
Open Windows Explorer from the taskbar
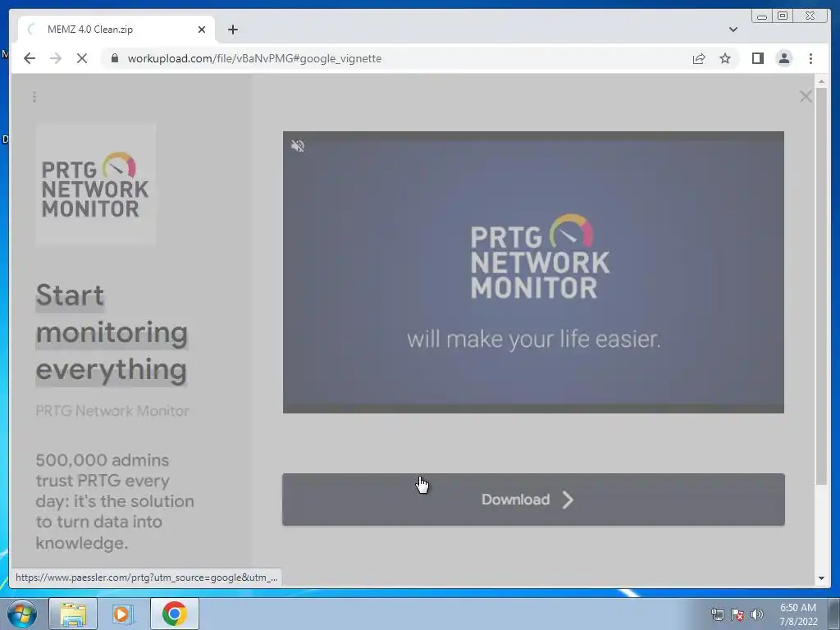(73, 614)
